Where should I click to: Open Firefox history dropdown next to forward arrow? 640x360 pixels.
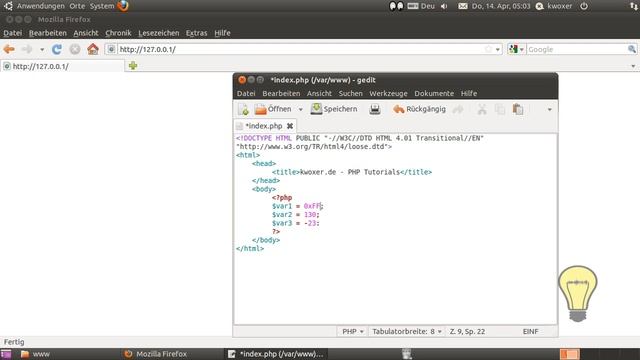42,49
